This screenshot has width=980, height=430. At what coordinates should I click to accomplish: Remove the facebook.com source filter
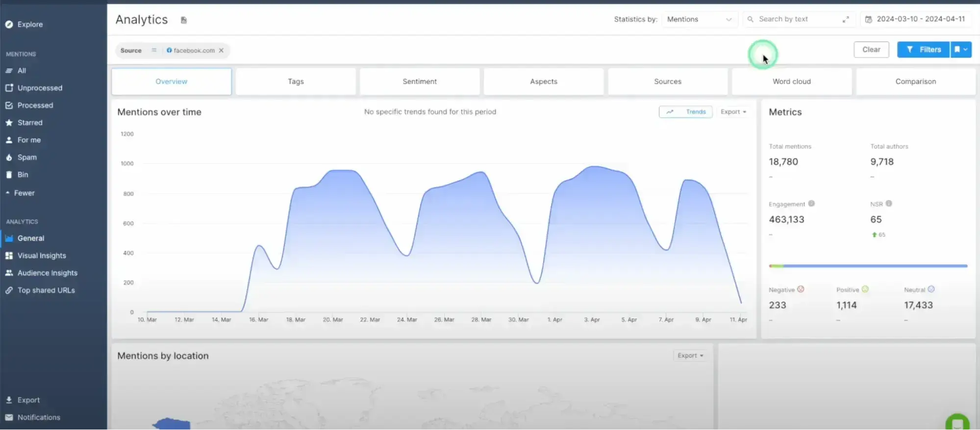[x=221, y=50]
